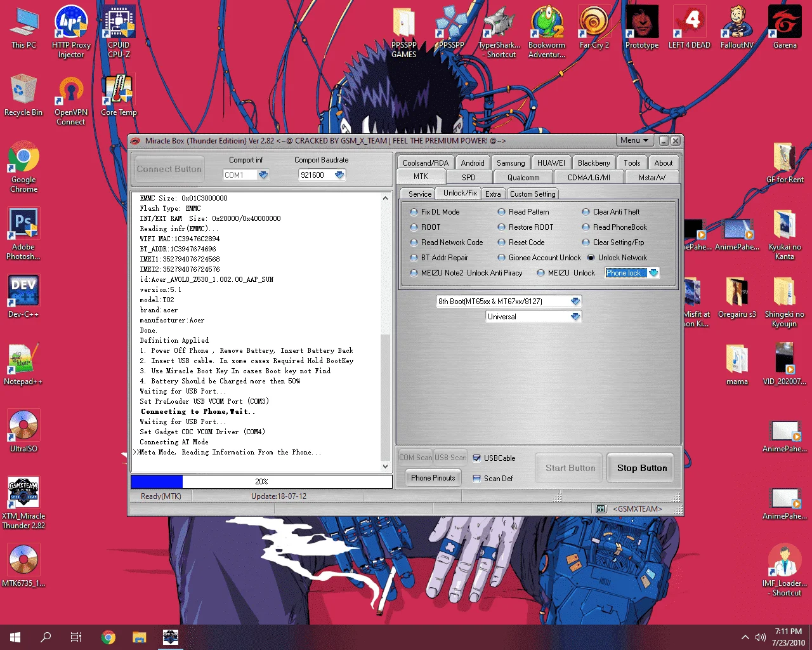Screen dimensions: 812x650
Task: Open TyperShark Shortcut icon
Action: 499,32
